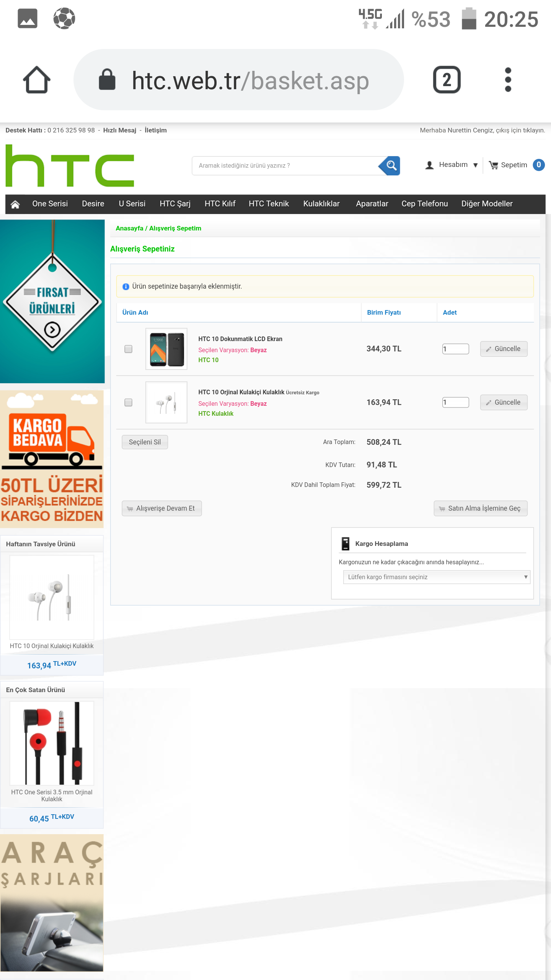Image resolution: width=551 pixels, height=980 pixels.
Task: Open the Aparatlar menu
Action: click(372, 204)
